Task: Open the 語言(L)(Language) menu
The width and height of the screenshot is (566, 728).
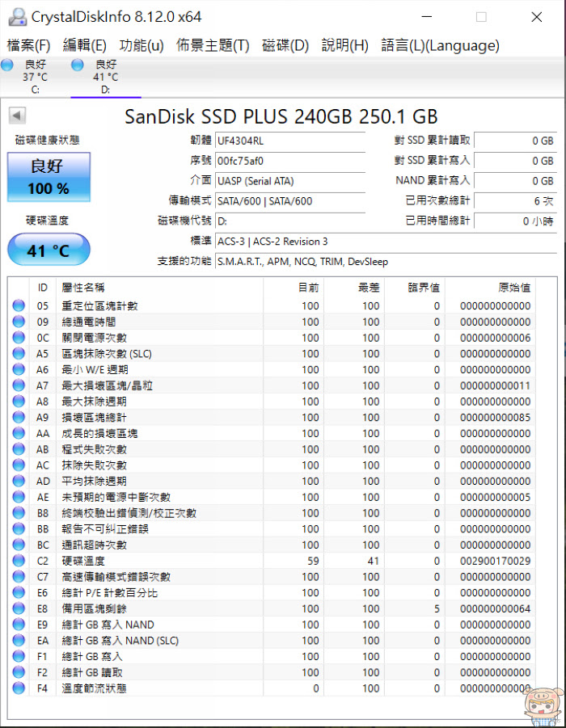Action: tap(440, 45)
